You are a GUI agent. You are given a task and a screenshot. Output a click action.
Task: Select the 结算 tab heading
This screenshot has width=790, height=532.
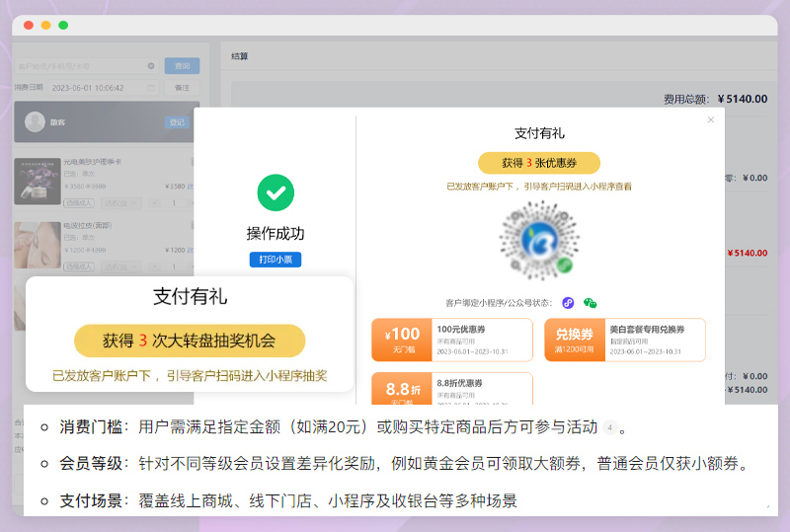pyautogui.click(x=239, y=56)
